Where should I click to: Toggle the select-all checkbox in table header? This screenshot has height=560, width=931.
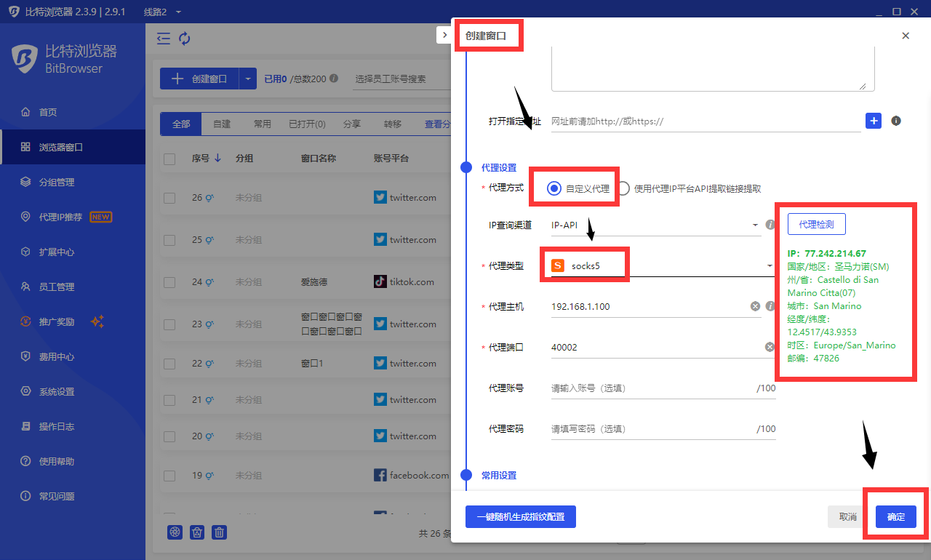[x=169, y=159]
